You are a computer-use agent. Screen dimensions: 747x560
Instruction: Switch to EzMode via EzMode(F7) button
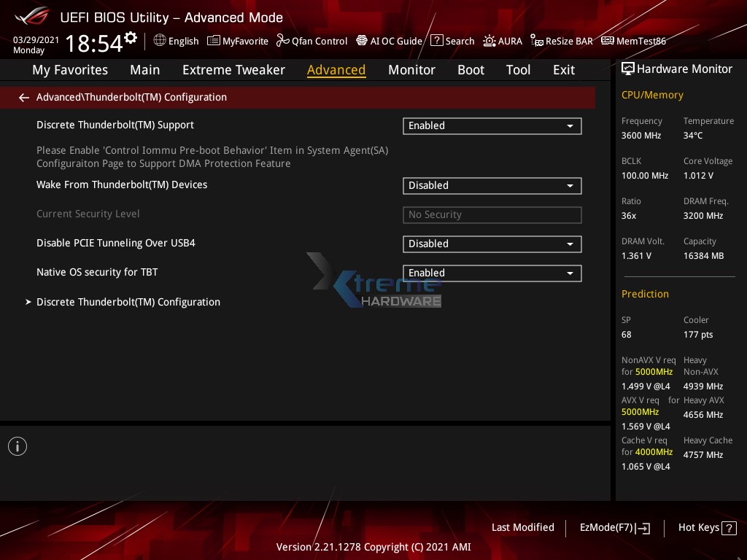[614, 527]
